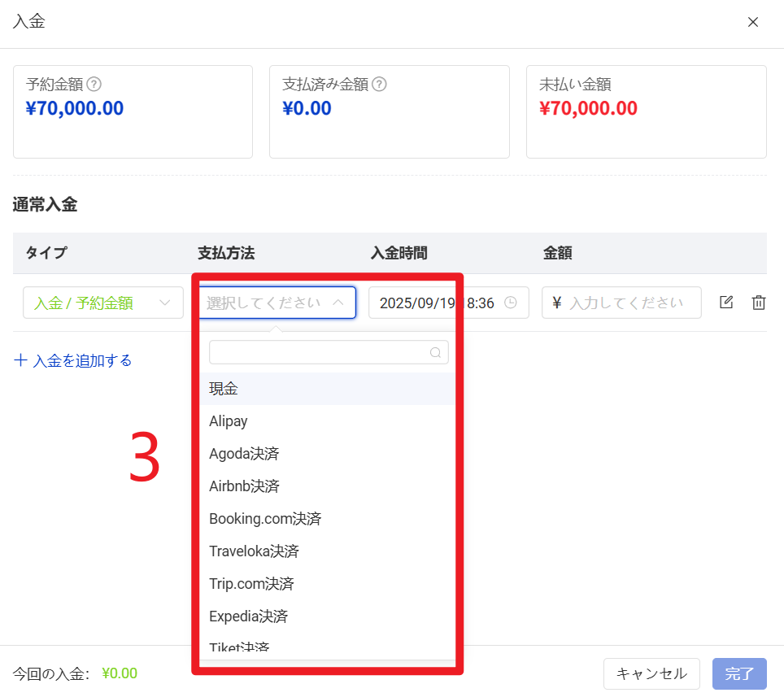Pick Expedia決済 payment option
The image size is (784, 697).
[248, 616]
